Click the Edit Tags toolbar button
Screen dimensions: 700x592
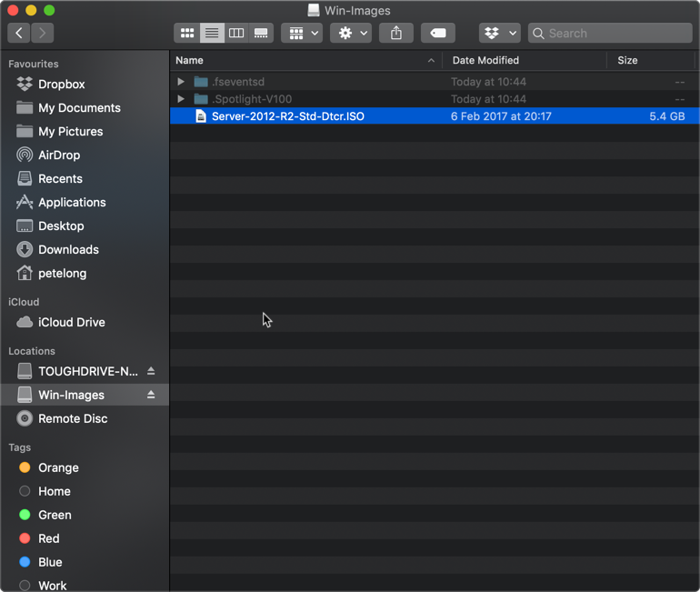coord(438,33)
